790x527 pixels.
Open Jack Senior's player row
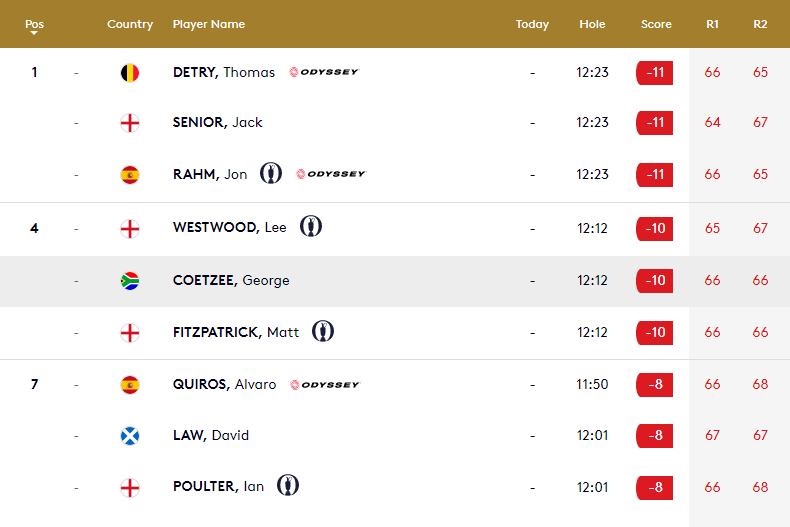coord(218,122)
